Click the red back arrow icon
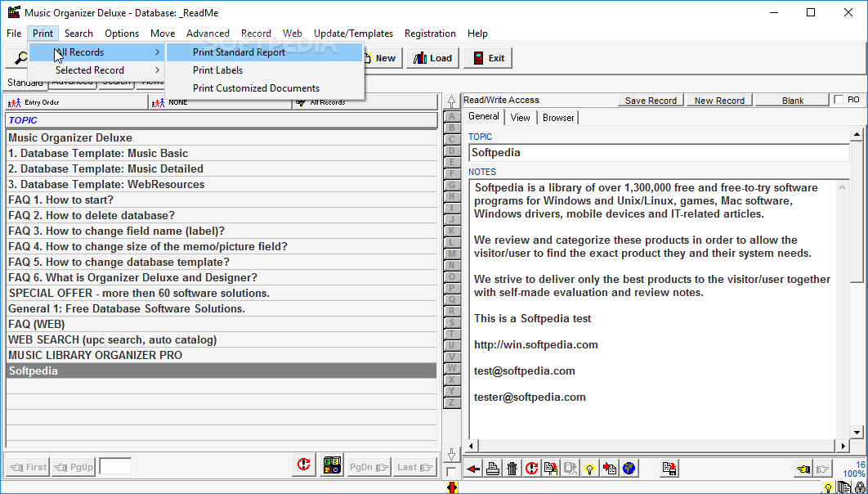This screenshot has height=494, width=868. [473, 469]
